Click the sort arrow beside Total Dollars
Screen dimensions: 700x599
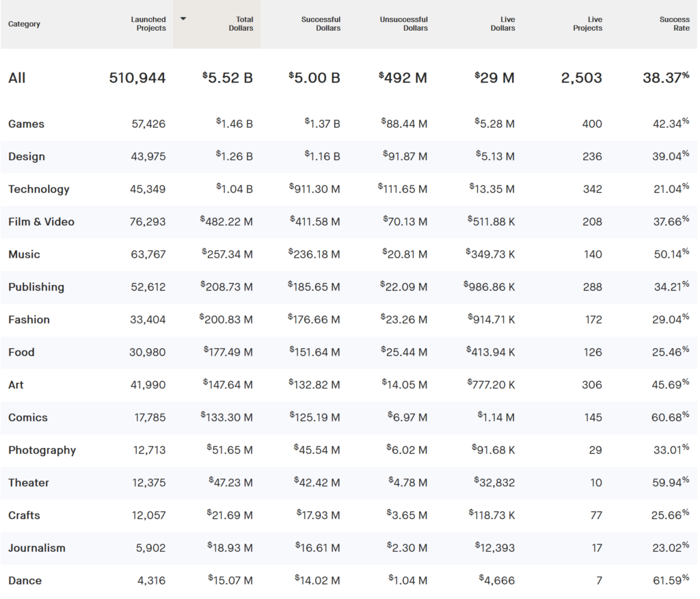(183, 18)
